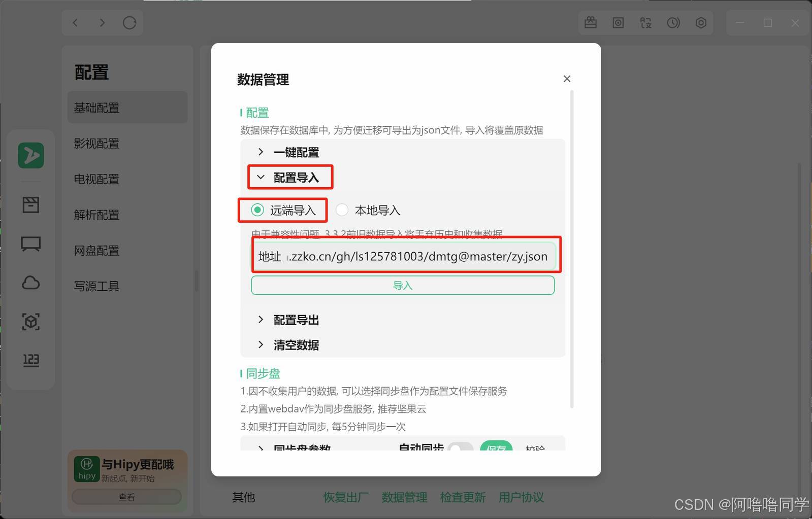Click the hipy logo in promo card
This screenshot has width=812, height=519.
point(87,468)
